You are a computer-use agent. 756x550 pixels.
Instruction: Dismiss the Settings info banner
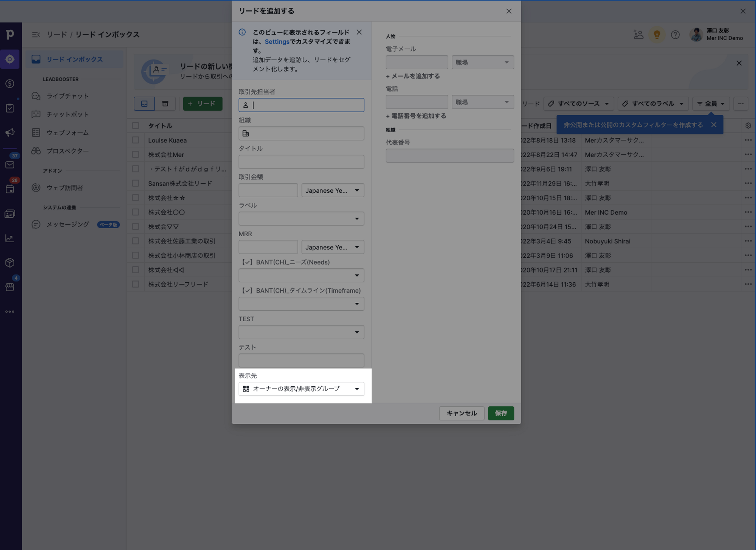pos(359,32)
